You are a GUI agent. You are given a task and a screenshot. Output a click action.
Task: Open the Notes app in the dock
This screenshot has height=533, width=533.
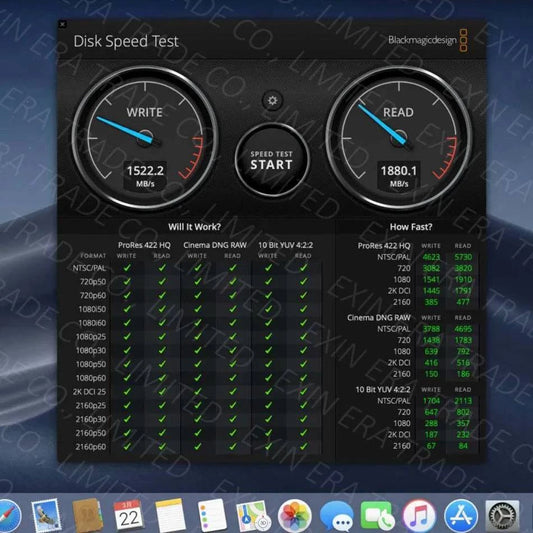170,516
